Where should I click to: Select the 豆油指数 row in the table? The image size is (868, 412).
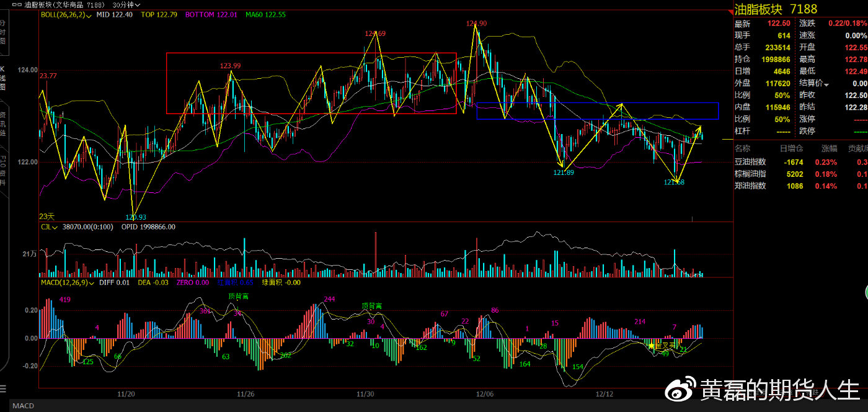(x=801, y=161)
